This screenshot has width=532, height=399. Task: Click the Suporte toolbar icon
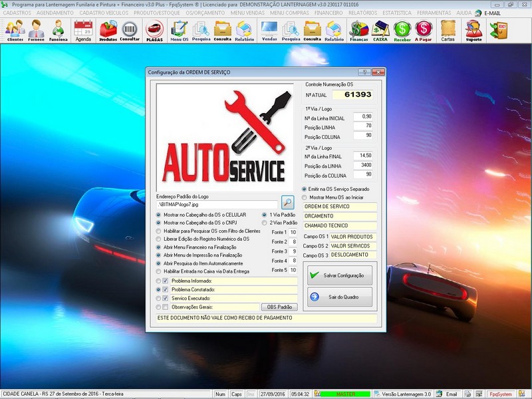click(x=473, y=30)
